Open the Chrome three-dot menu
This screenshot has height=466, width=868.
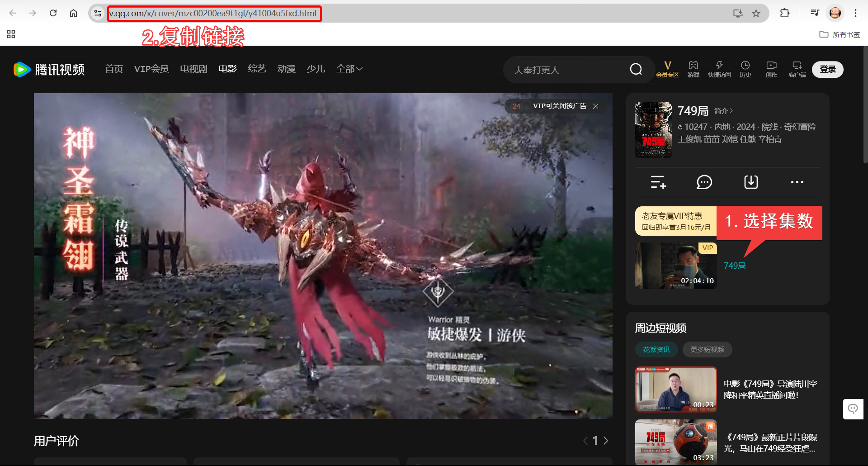(x=855, y=13)
